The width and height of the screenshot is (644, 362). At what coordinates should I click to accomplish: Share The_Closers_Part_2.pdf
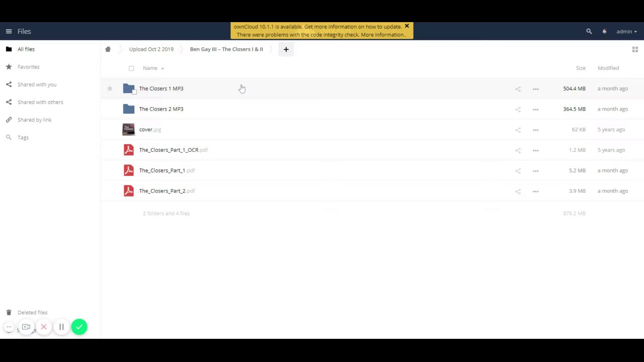[x=518, y=191]
